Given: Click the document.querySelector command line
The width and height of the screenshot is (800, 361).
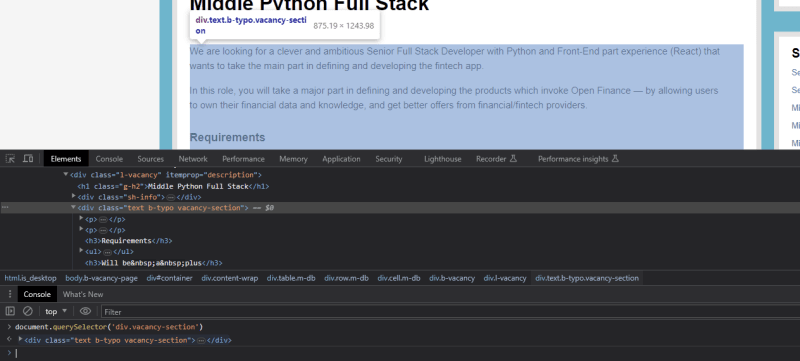Looking at the screenshot, I should 109,327.
